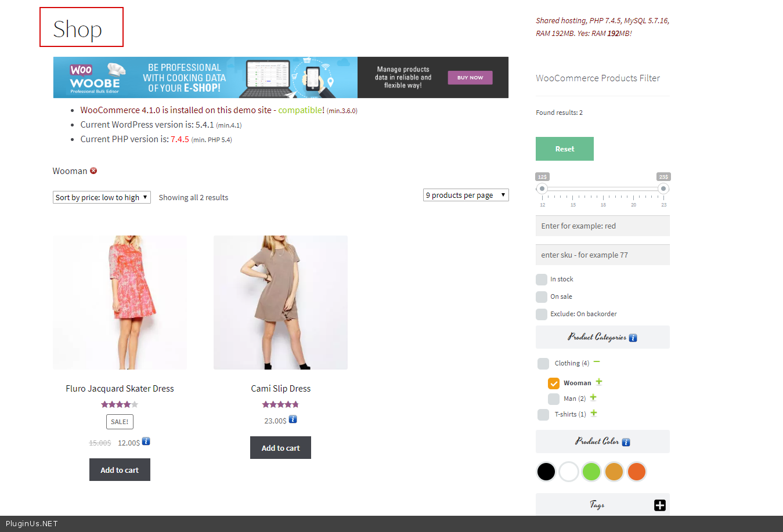The width and height of the screenshot is (783, 532).
Task: Click info icon beside 23.00$ price
Action: 293,419
